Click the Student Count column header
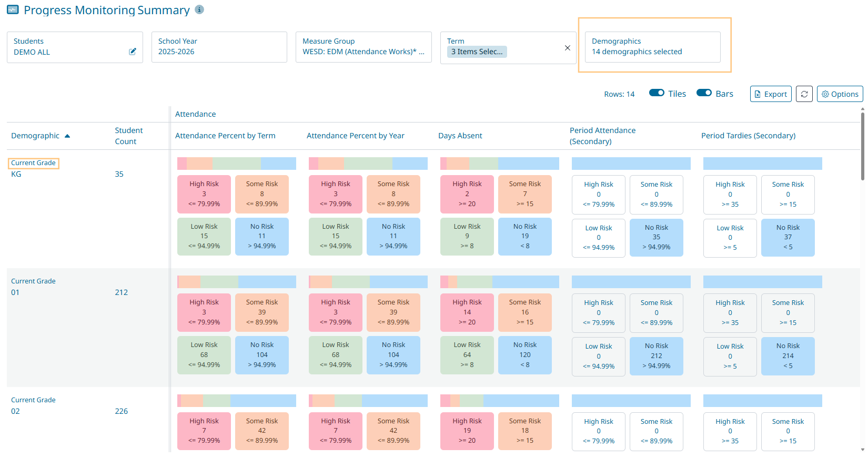The image size is (868, 458). pyautogui.click(x=128, y=136)
